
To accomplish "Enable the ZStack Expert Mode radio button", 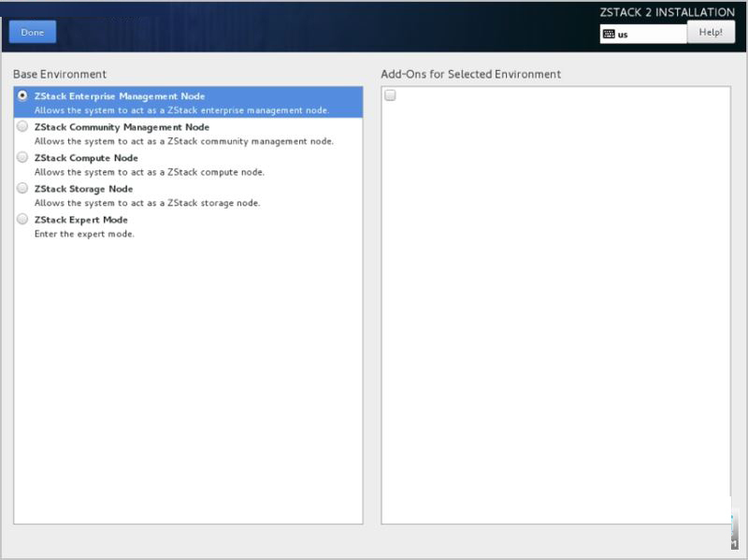I will (x=22, y=219).
